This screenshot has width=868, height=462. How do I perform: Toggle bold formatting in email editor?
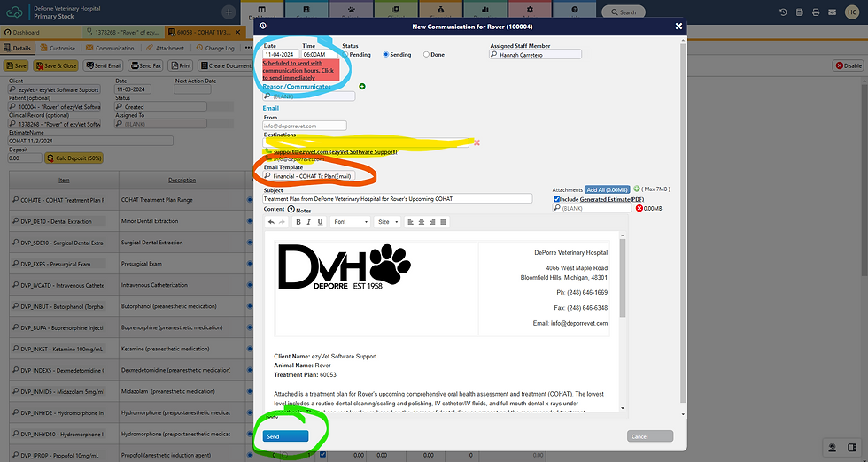click(298, 222)
